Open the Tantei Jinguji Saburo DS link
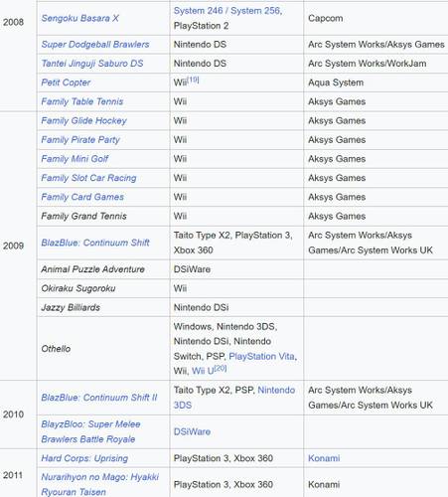 [92, 64]
